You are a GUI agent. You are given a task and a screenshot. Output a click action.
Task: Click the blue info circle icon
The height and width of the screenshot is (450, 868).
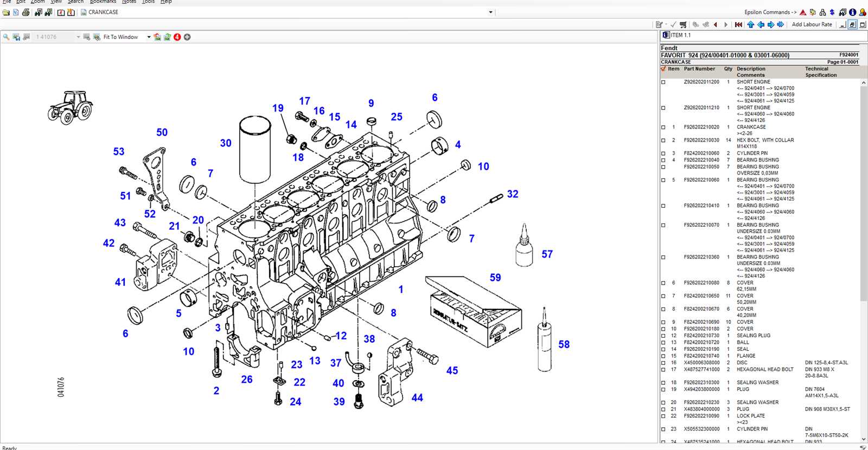click(852, 12)
